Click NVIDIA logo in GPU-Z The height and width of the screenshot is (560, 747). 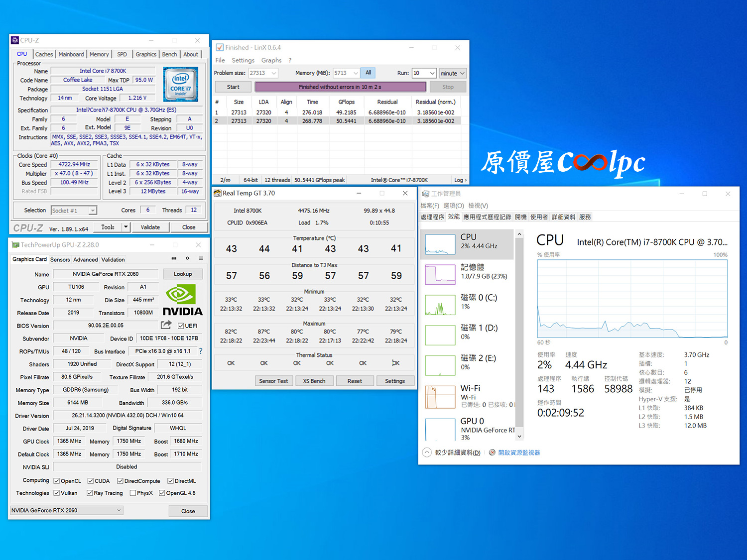pyautogui.click(x=182, y=300)
